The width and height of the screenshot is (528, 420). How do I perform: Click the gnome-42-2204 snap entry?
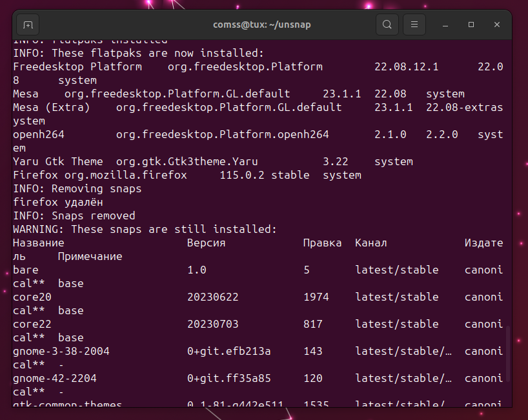(x=55, y=378)
